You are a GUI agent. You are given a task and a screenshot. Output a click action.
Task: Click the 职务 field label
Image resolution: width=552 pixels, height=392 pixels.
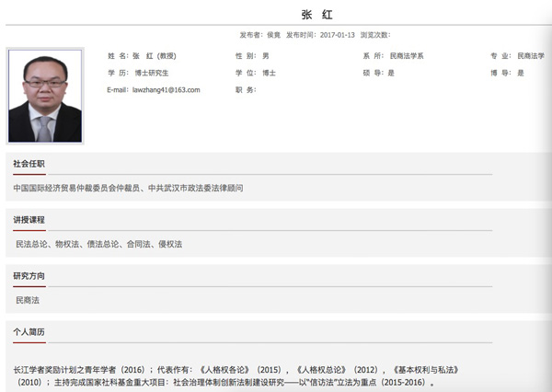245,90
